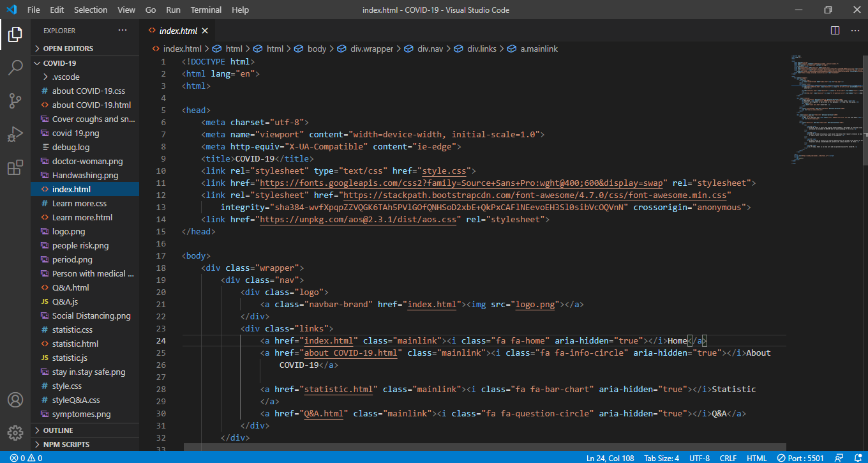868x463 pixels.
Task: Select the index.html editor tab
Action: pyautogui.click(x=177, y=31)
